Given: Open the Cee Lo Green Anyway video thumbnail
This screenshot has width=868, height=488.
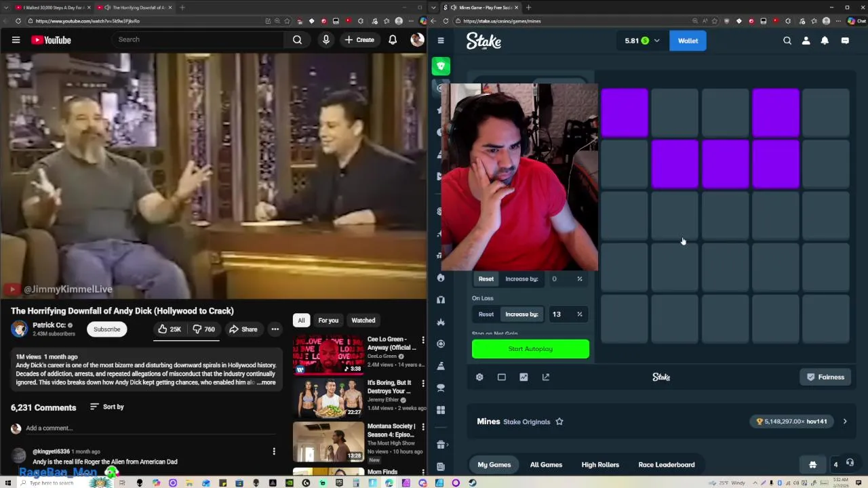Looking at the screenshot, I should [328, 354].
